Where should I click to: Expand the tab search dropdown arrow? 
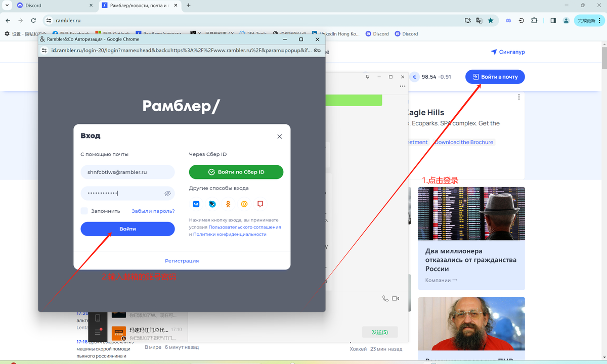pos(7,6)
